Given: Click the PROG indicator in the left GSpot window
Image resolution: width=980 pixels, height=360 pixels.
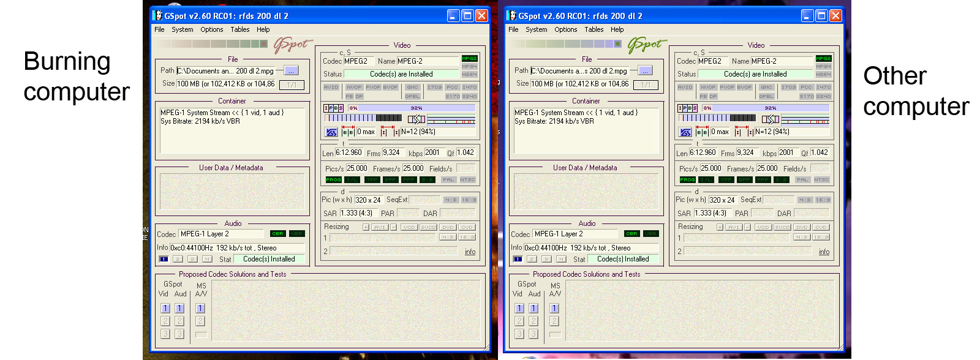Looking at the screenshot, I should [x=333, y=179].
